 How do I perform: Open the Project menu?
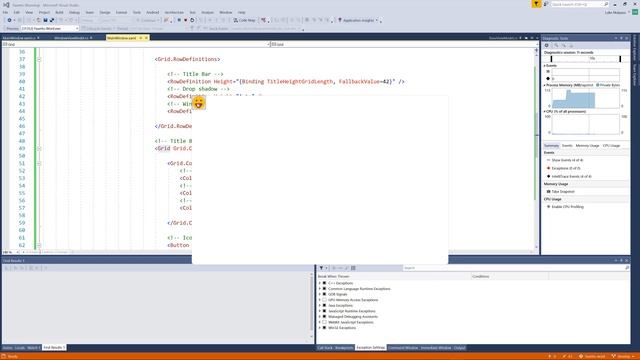pyautogui.click(x=44, y=12)
